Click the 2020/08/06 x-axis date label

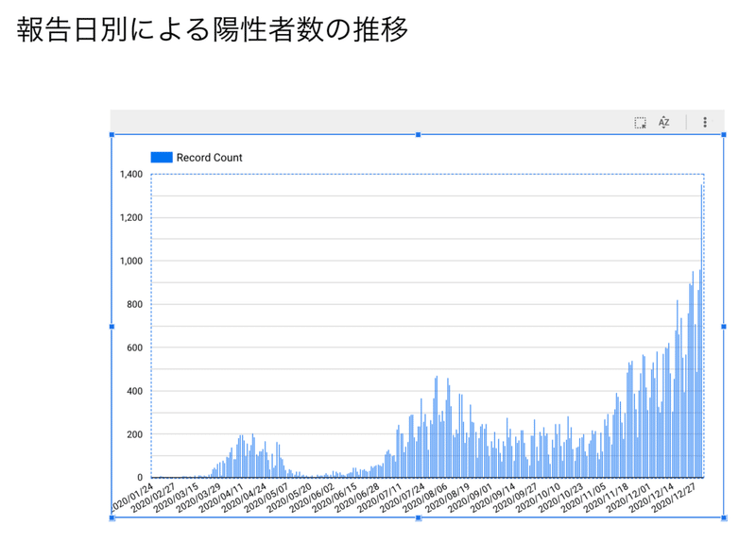point(427,498)
